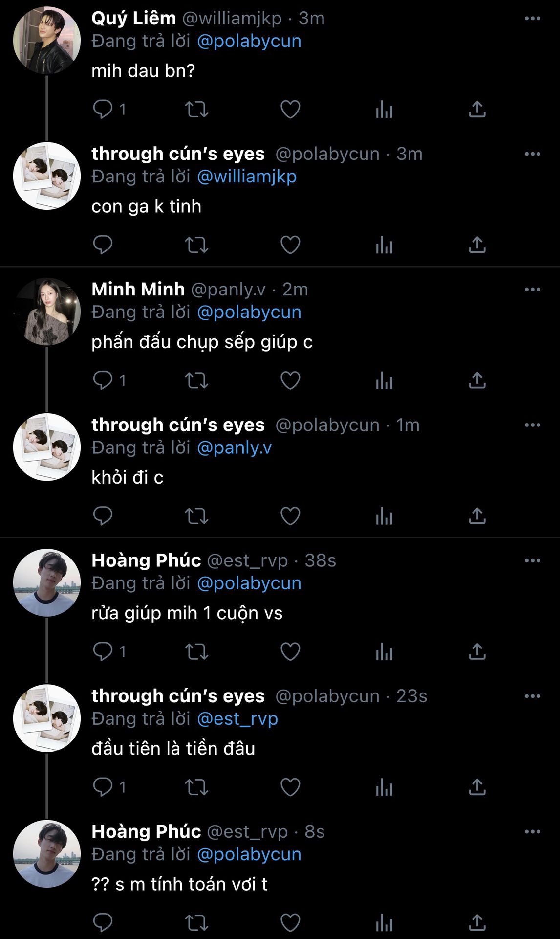Open the @williamjkp mention link
The width and height of the screenshot is (560, 939).
click(247, 177)
